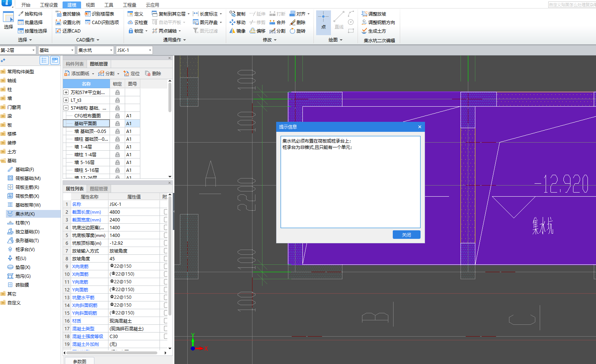Click 定位 locate drawing tool
The height and width of the screenshot is (364, 596).
pyautogui.click(x=132, y=73)
